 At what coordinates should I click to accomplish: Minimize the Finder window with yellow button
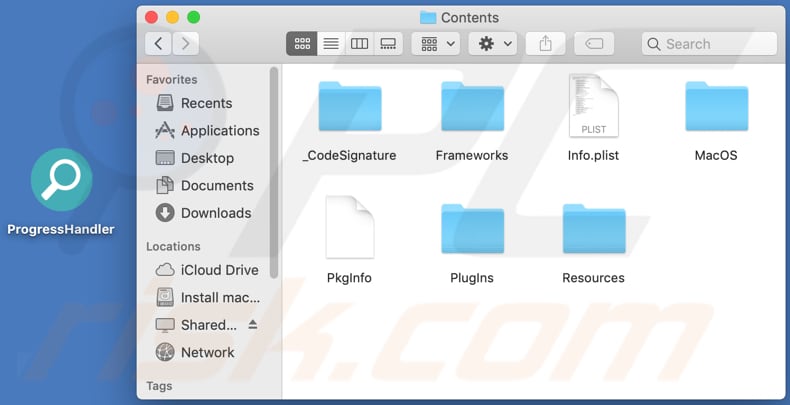pyautogui.click(x=172, y=18)
